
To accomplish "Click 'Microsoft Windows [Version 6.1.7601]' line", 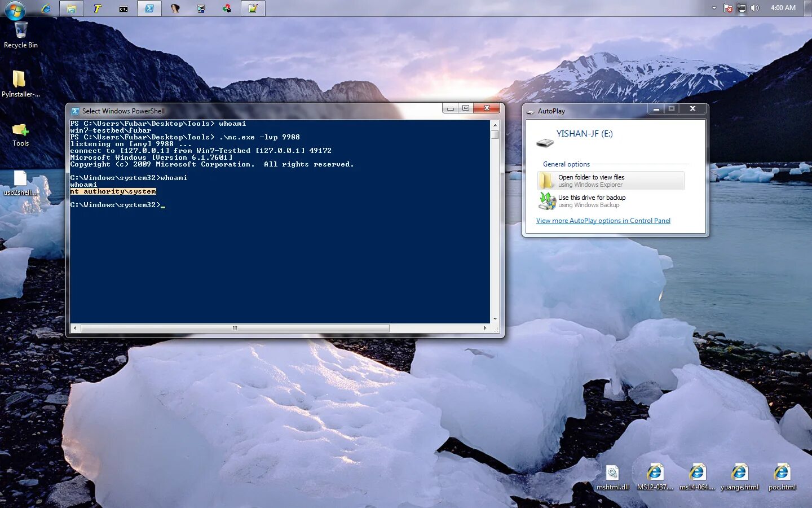I will coord(151,157).
